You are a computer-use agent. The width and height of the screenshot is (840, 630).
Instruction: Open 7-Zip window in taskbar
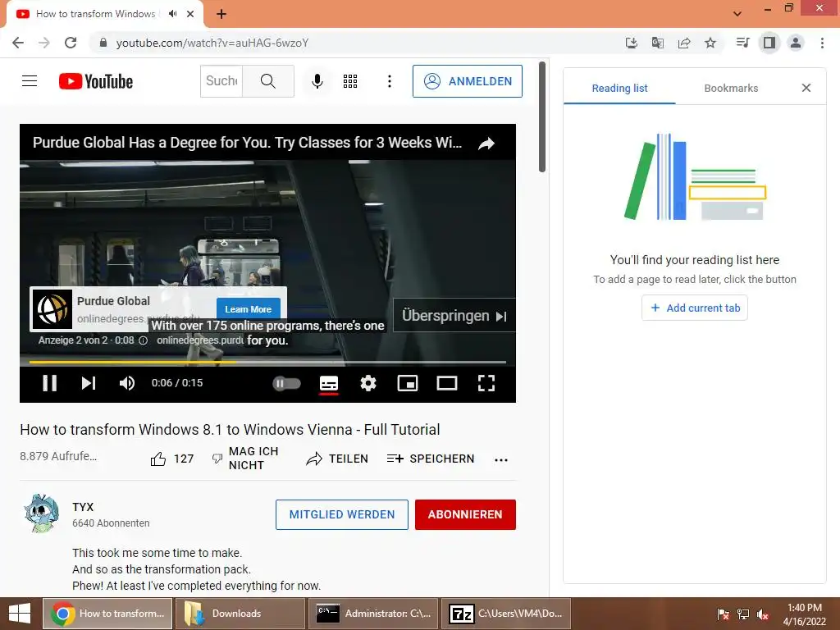click(505, 614)
